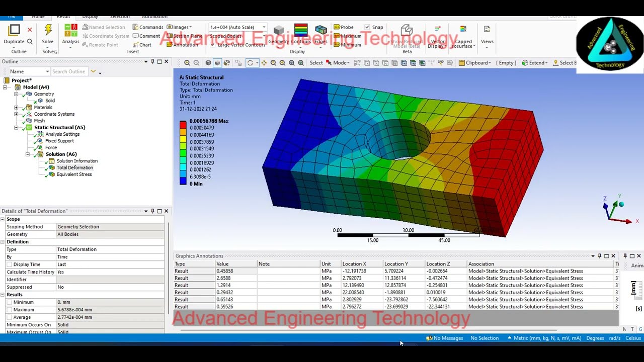
Task: Select Equivalent Stress in the outline tree
Action: pos(74,174)
